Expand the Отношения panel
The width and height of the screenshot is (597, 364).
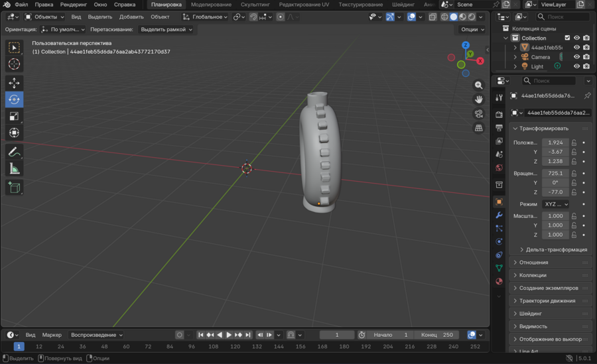coord(533,263)
